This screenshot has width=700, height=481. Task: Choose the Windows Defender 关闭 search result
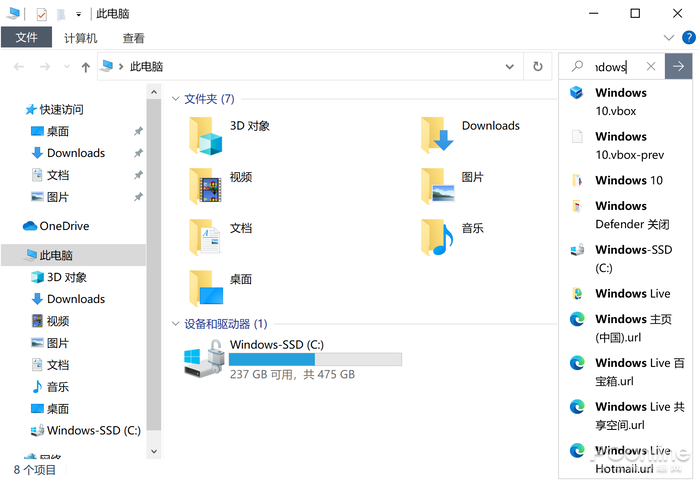coord(625,215)
